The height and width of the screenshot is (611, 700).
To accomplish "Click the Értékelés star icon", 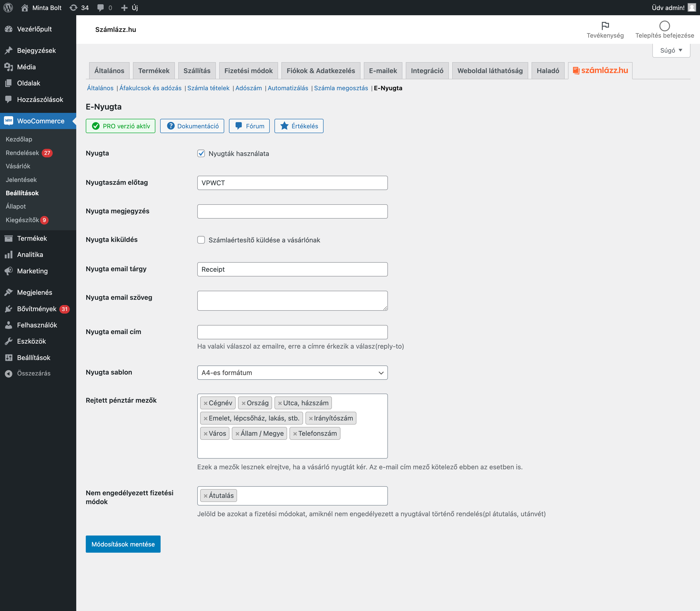I will point(284,126).
